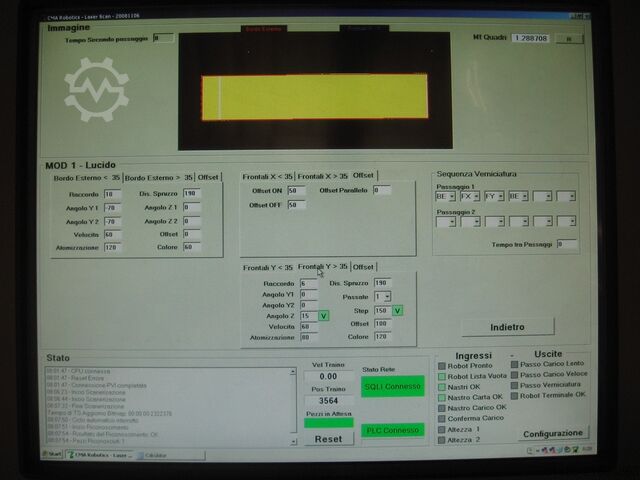The image size is (640, 480).
Task: Click the green V button beside Angolo Z
Action: (x=324, y=316)
